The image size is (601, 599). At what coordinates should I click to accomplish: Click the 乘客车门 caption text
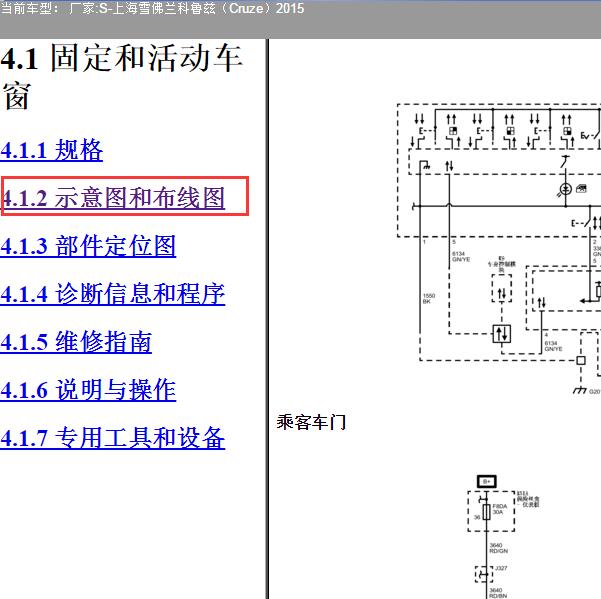pyautogui.click(x=311, y=422)
